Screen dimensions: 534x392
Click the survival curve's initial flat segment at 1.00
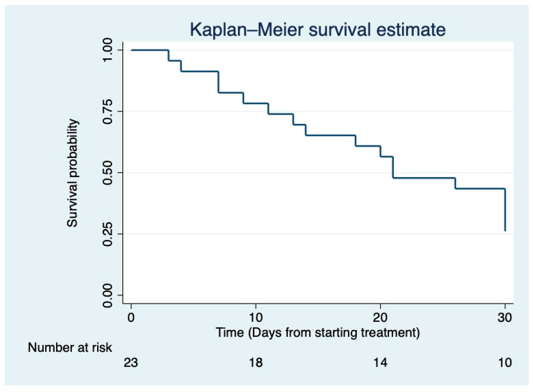click(150, 50)
